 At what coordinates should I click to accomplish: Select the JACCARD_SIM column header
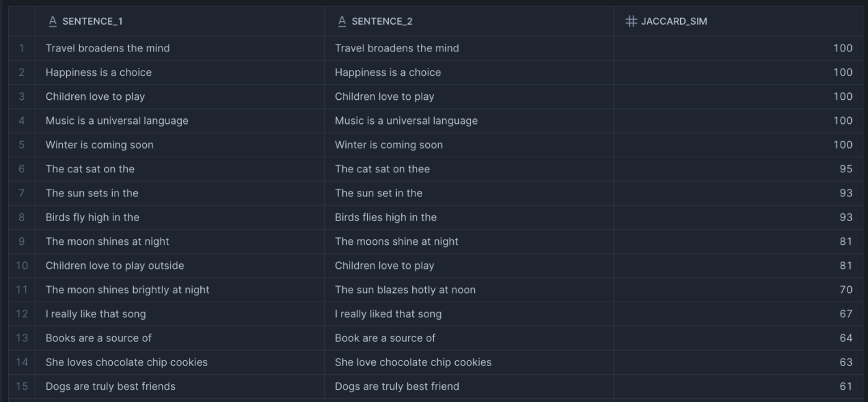pyautogui.click(x=674, y=22)
